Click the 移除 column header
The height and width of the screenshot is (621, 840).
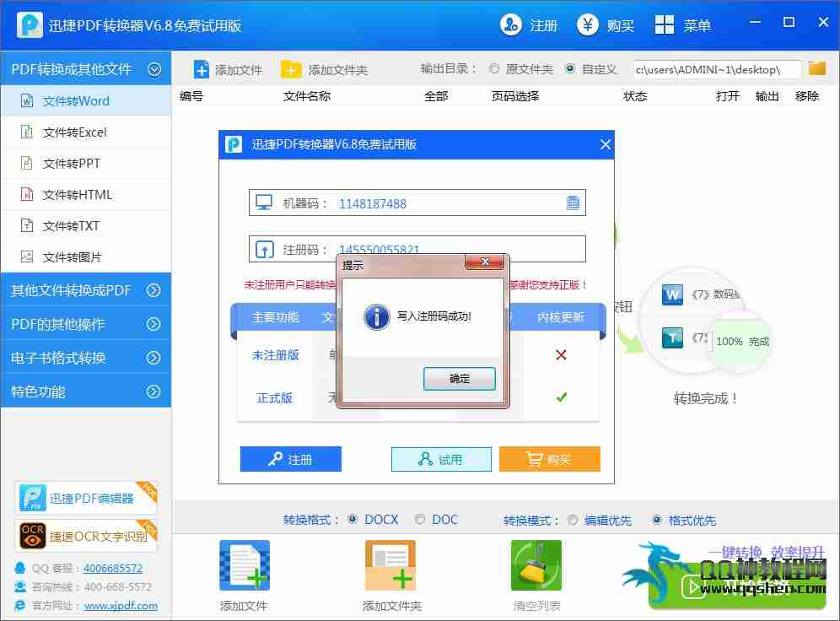[x=807, y=96]
